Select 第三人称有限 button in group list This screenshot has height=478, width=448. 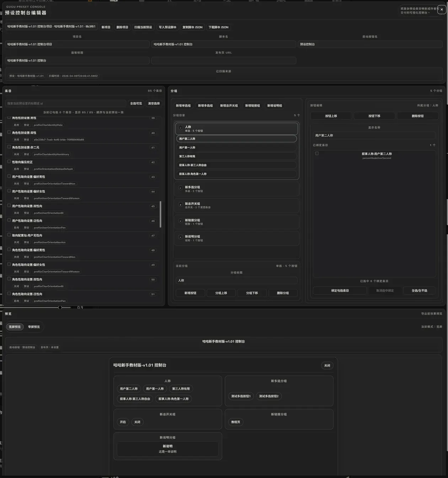click(x=236, y=156)
